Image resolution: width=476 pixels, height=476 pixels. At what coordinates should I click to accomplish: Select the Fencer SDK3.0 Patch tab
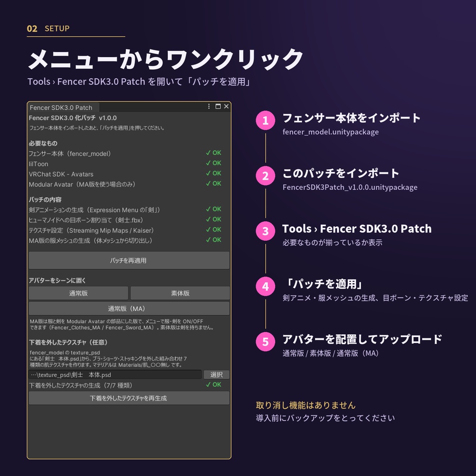coord(63,107)
